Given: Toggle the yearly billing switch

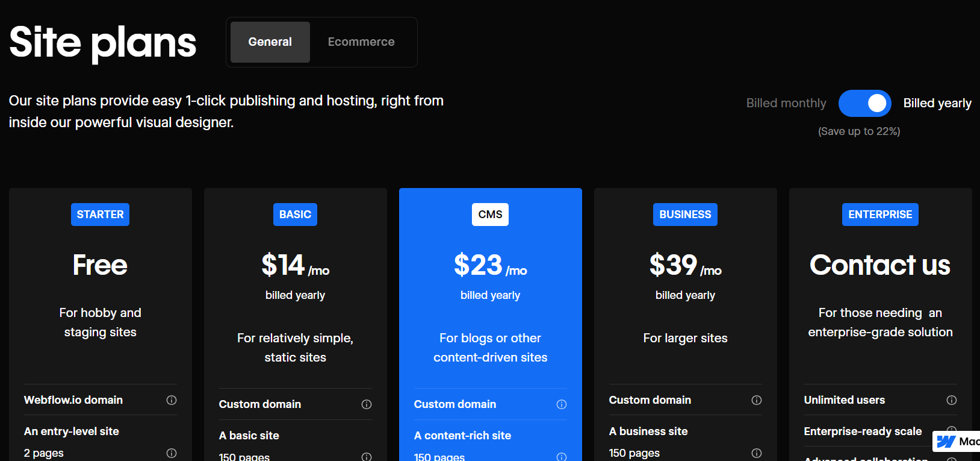Looking at the screenshot, I should tap(864, 104).
